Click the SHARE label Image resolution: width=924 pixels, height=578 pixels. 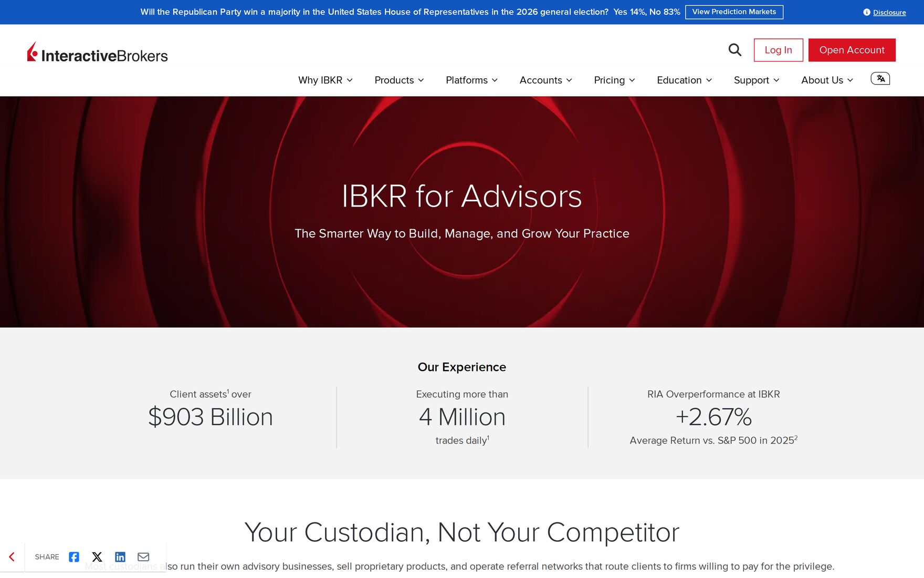coord(47,557)
